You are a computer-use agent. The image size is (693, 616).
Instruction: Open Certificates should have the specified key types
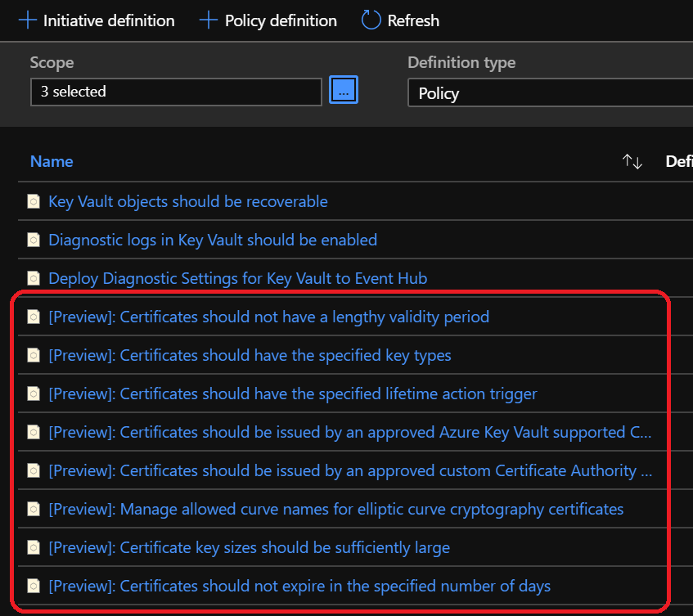(x=250, y=356)
